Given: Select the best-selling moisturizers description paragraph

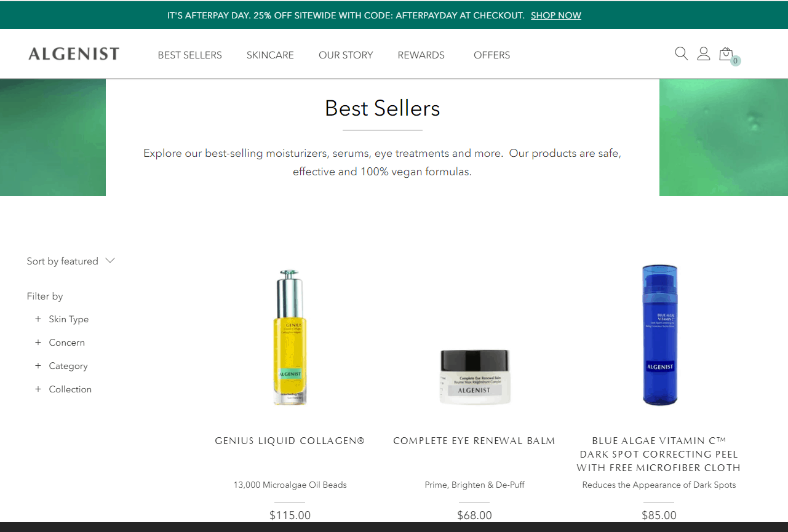Looking at the screenshot, I should pyautogui.click(x=382, y=162).
